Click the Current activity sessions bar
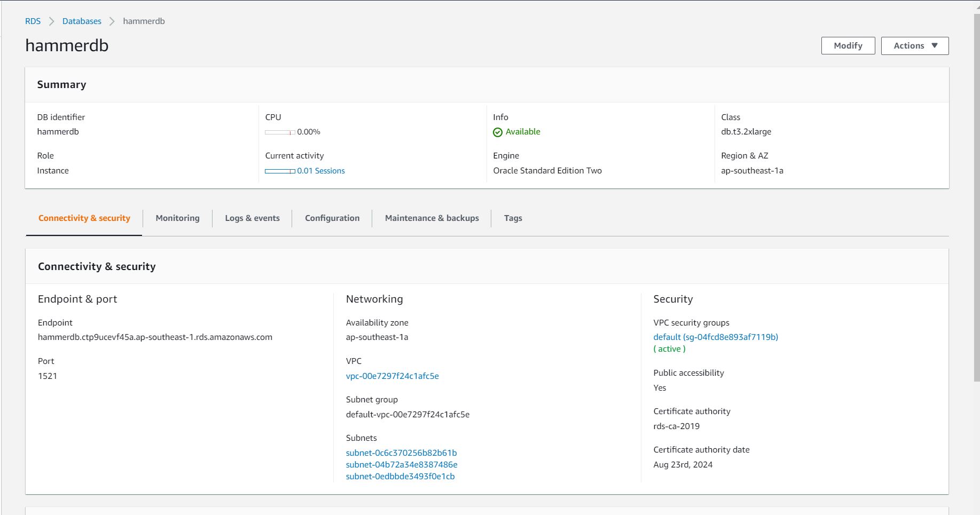This screenshot has height=515, width=980. pos(280,171)
